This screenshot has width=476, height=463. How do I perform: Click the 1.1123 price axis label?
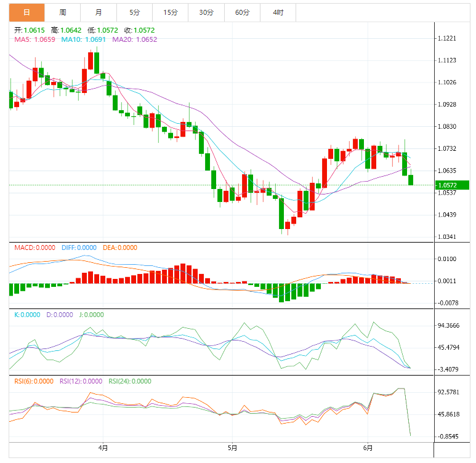point(447,60)
